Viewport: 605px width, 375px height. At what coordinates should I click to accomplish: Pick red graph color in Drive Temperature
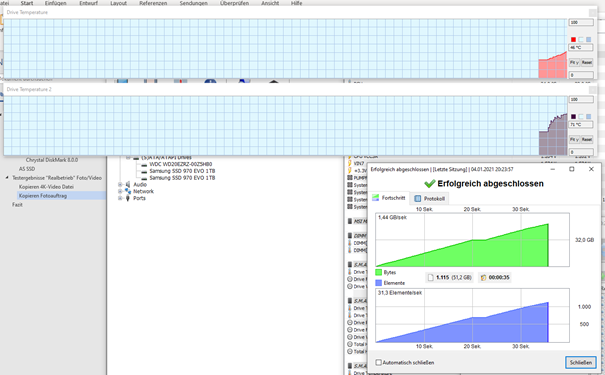573,39
